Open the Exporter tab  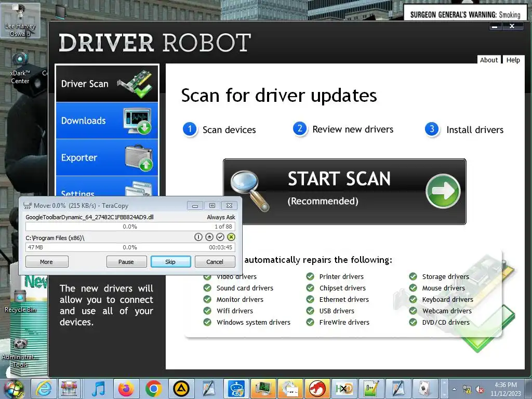pyautogui.click(x=107, y=157)
